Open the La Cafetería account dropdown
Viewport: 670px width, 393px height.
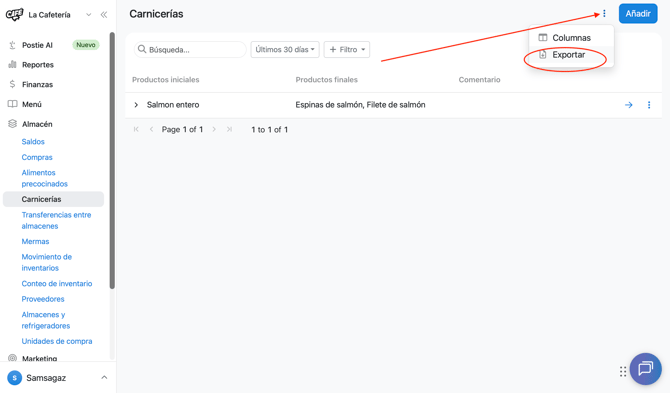[x=88, y=15]
